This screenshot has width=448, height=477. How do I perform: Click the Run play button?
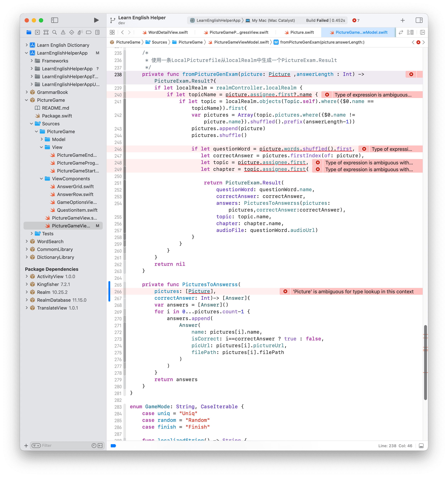(x=96, y=20)
